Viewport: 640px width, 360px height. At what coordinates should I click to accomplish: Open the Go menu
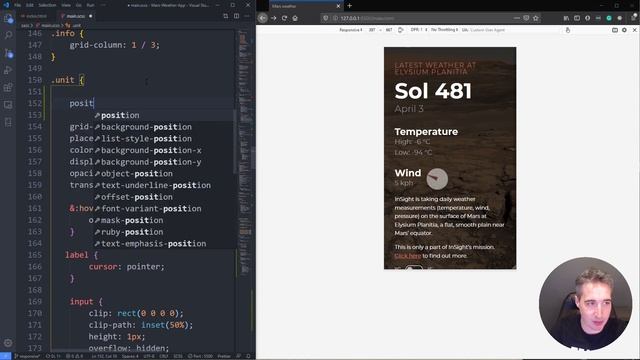pos(78,5)
